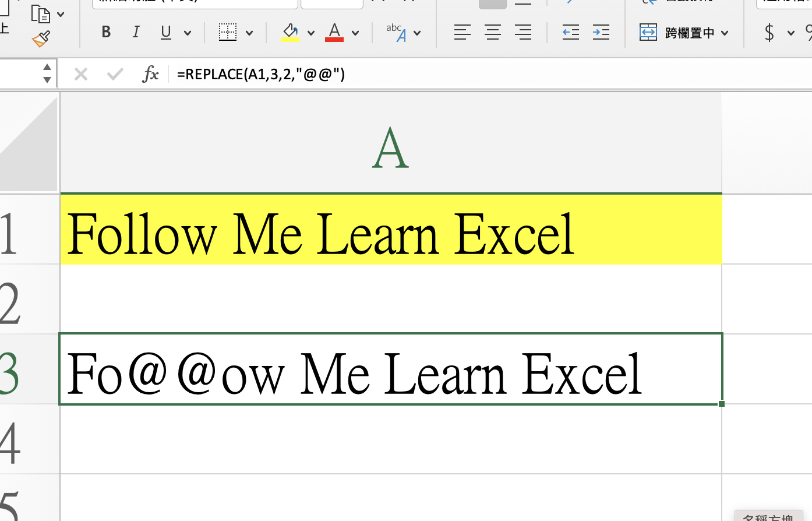
Task: Open the font color dropdown arrow
Action: point(355,33)
